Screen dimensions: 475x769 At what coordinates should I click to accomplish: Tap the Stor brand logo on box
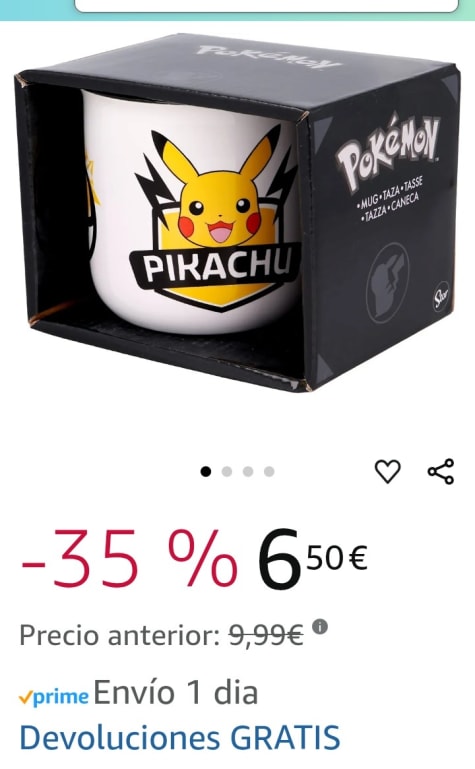(x=441, y=296)
